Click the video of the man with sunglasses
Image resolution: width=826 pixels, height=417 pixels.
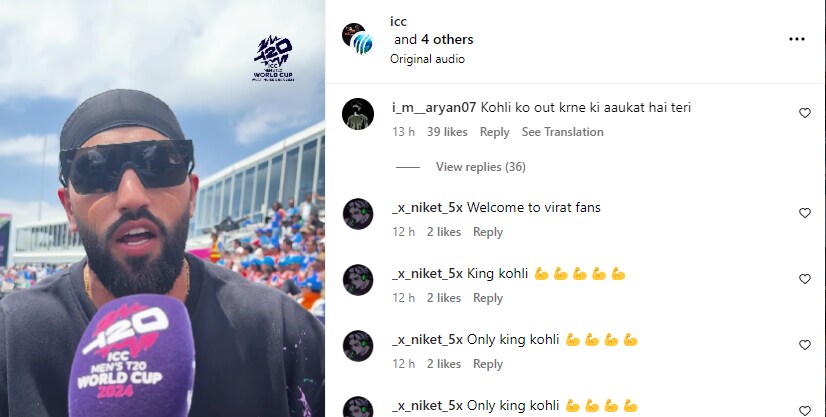click(x=162, y=208)
